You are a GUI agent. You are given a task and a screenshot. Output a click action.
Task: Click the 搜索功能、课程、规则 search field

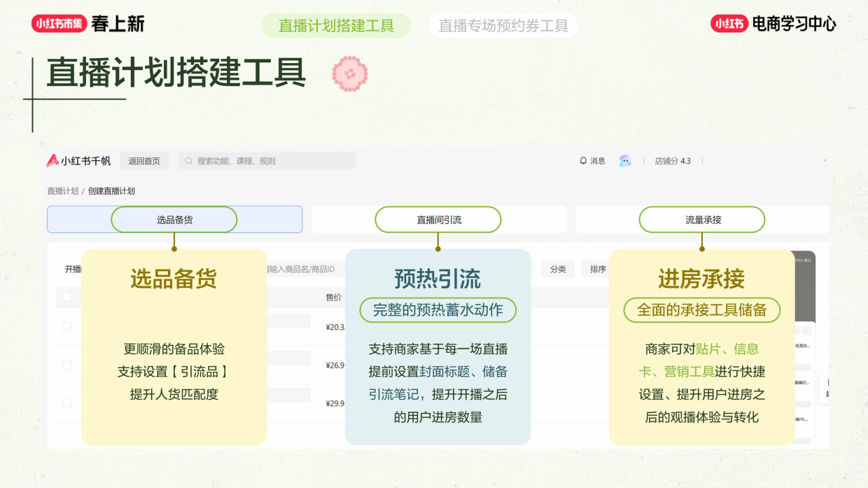tap(266, 160)
